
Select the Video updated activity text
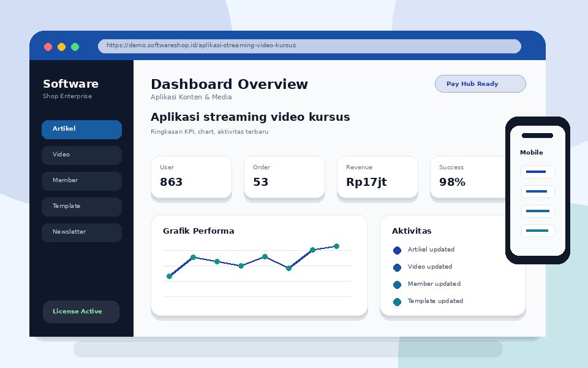[x=430, y=267]
